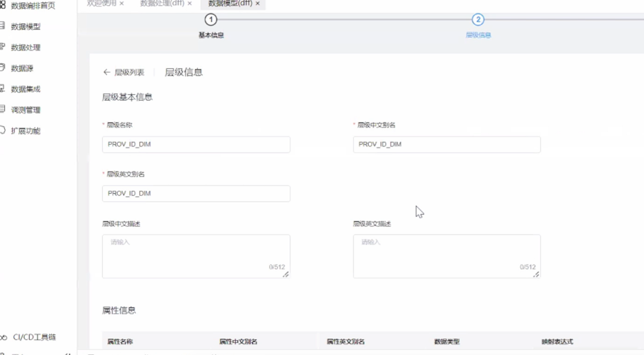The width and height of the screenshot is (644, 355).
Task: Click the 映射表达式 column header
Action: 557,342
